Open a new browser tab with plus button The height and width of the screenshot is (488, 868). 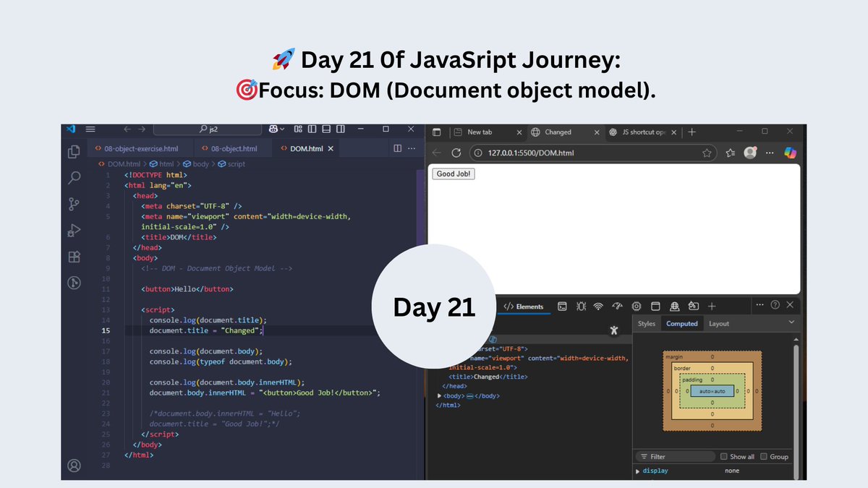tap(692, 132)
